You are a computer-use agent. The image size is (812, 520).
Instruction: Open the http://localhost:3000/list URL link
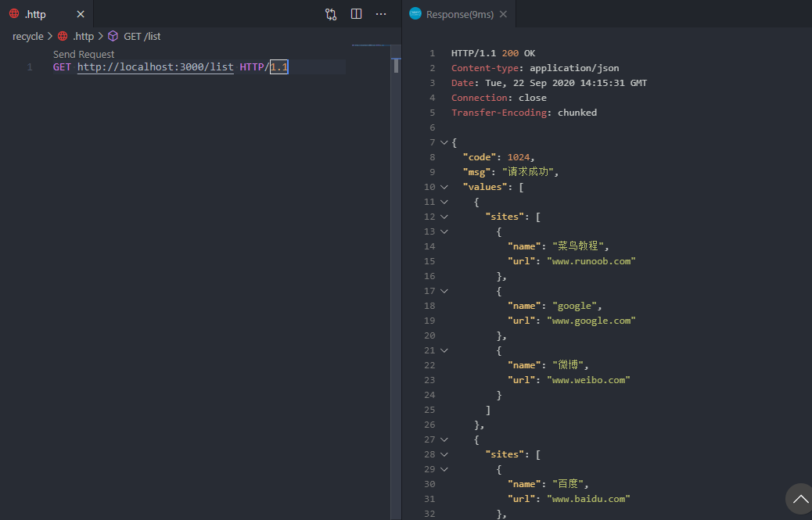tap(156, 66)
